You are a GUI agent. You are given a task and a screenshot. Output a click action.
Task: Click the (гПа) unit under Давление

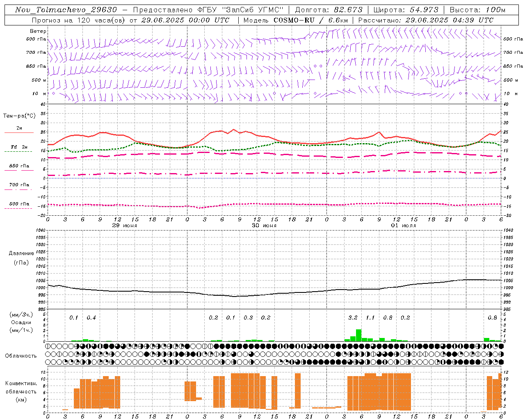(x=21, y=262)
